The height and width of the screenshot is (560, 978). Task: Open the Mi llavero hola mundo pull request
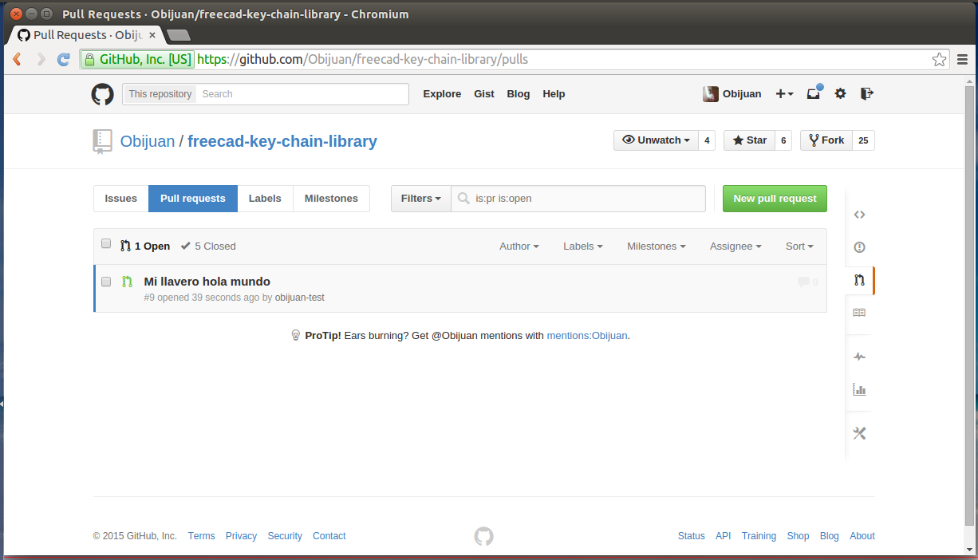[207, 282]
